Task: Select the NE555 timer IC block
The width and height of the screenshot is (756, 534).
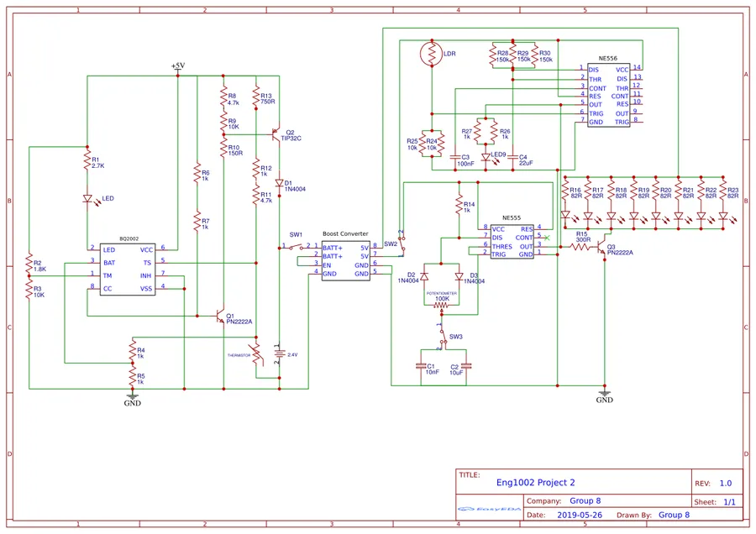Action: 512,242
